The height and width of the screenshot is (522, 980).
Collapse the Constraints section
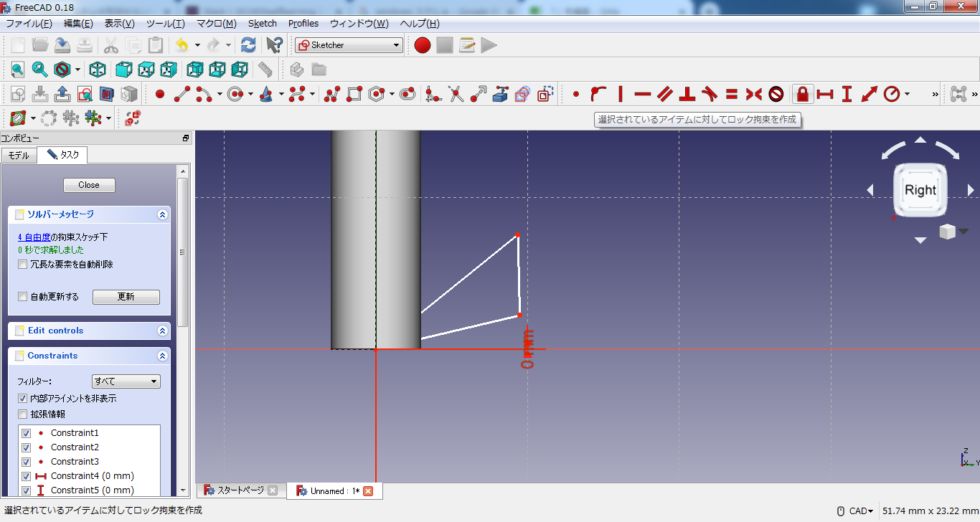coord(162,356)
